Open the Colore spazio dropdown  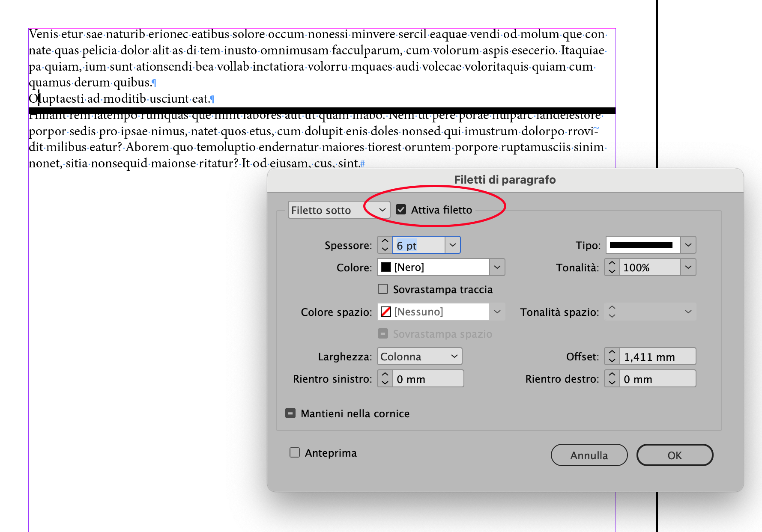[497, 312]
